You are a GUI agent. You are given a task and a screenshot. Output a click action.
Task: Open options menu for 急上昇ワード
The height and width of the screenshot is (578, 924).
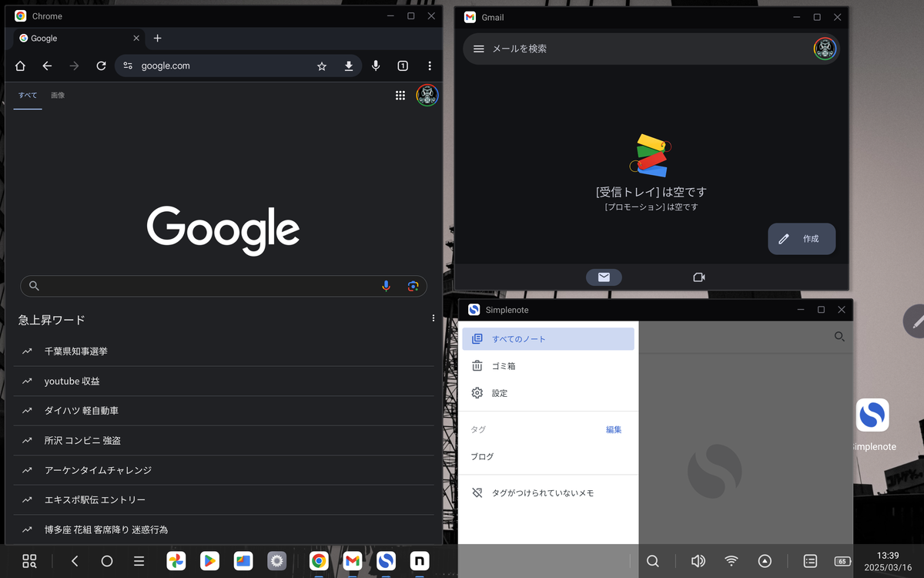(x=434, y=318)
